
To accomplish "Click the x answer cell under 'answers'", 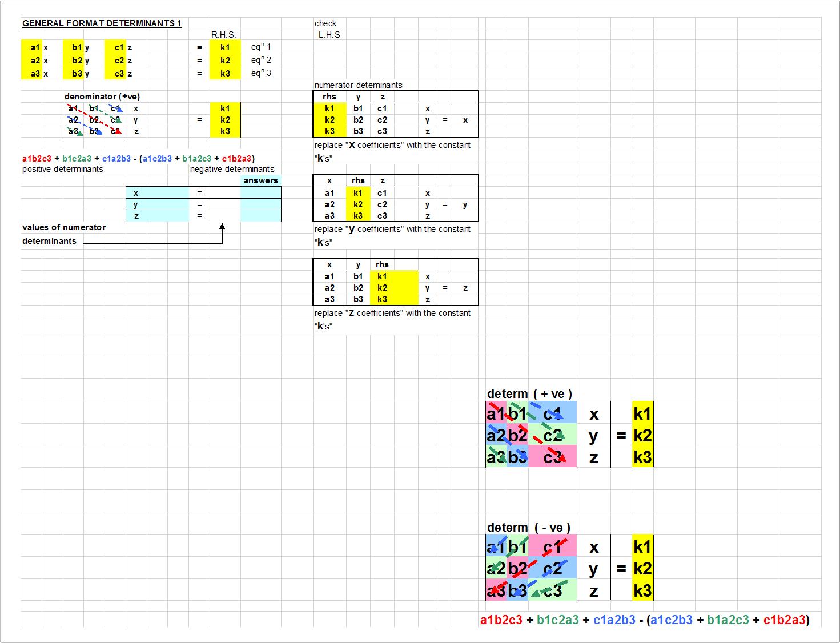I will click(260, 193).
